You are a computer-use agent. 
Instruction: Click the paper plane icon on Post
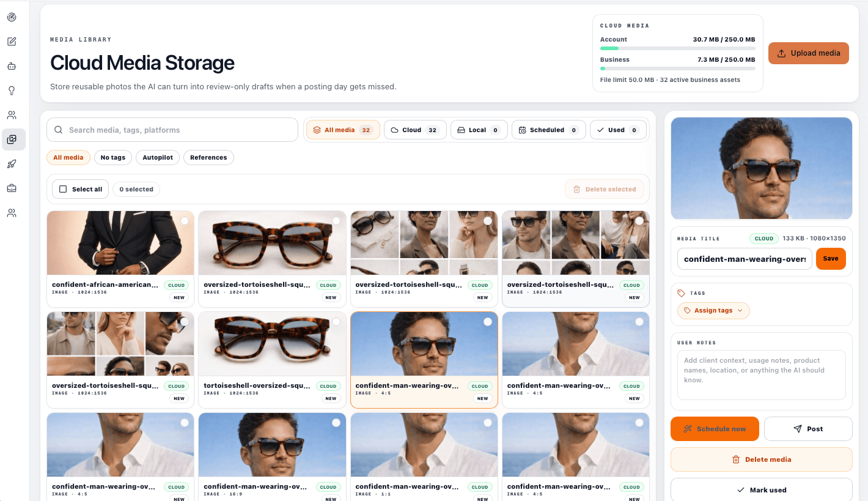(x=798, y=429)
